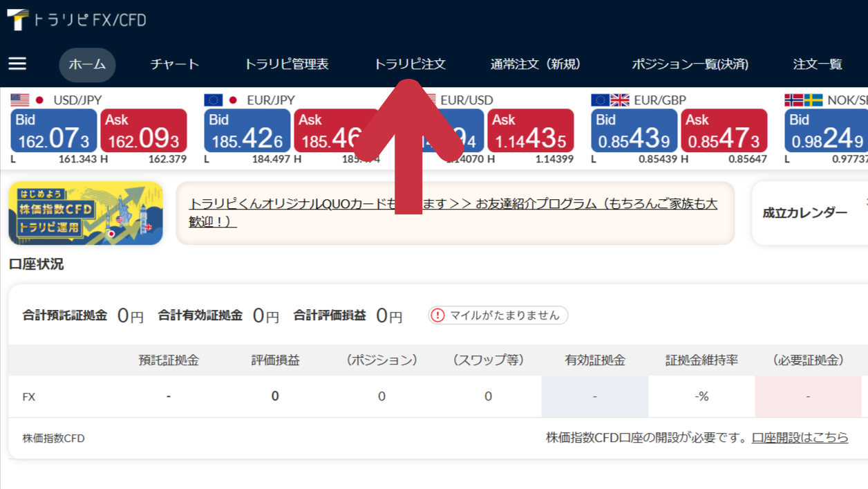Click the （ポジション） column header
Screen dimensions: 868x489
[381, 360]
